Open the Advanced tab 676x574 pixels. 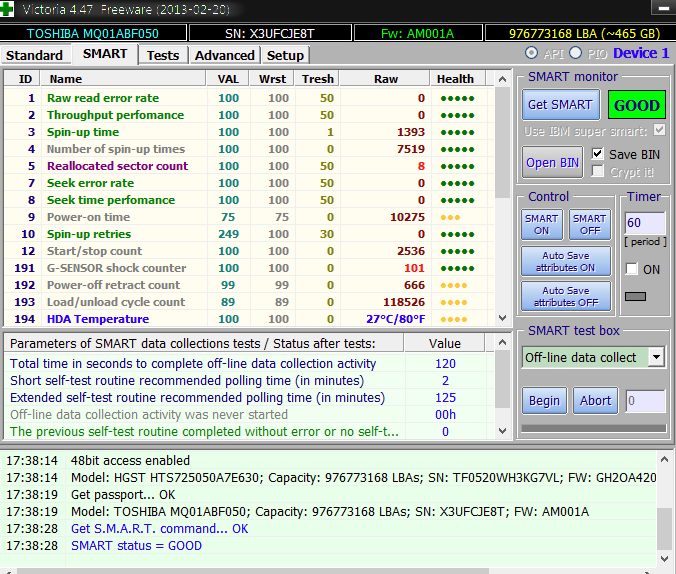(x=224, y=55)
